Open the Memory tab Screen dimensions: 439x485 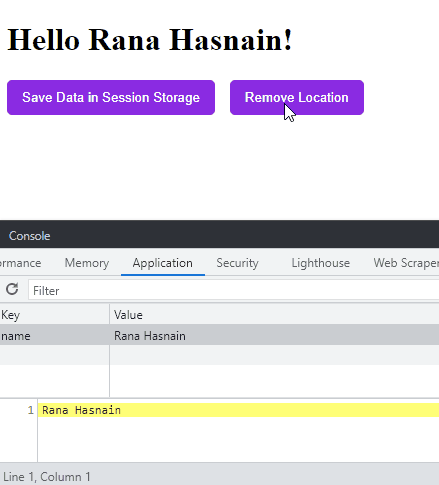tap(87, 263)
